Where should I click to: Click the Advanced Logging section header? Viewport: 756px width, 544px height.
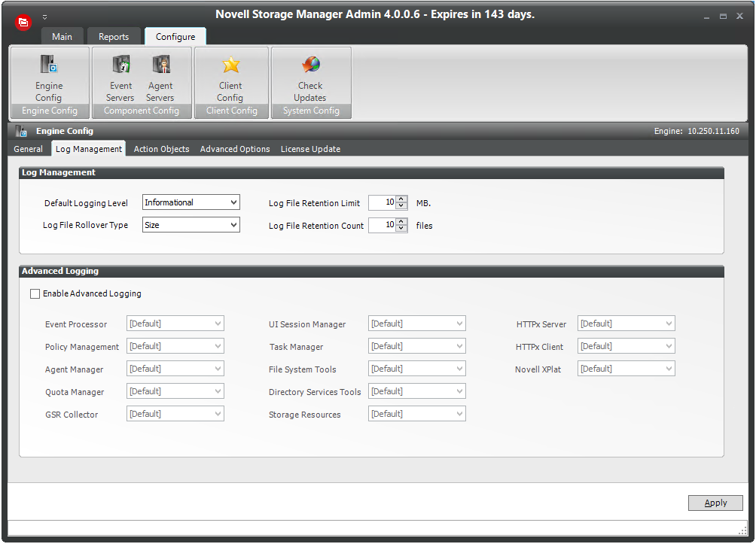pos(371,272)
